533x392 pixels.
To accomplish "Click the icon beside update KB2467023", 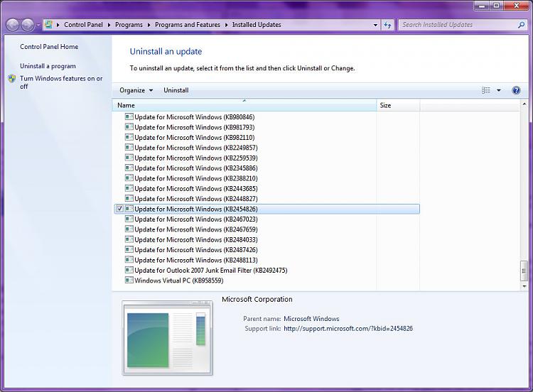I will (x=129, y=219).
